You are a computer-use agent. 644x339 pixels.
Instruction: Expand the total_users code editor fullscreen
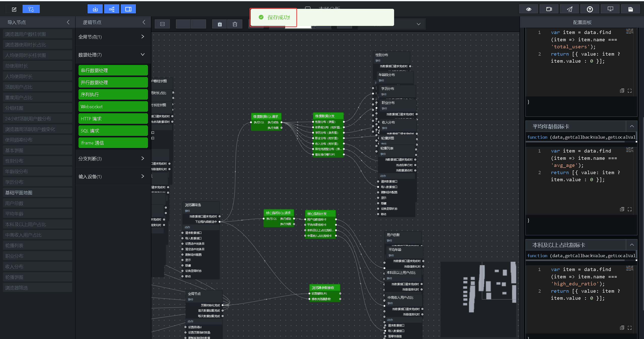630,91
